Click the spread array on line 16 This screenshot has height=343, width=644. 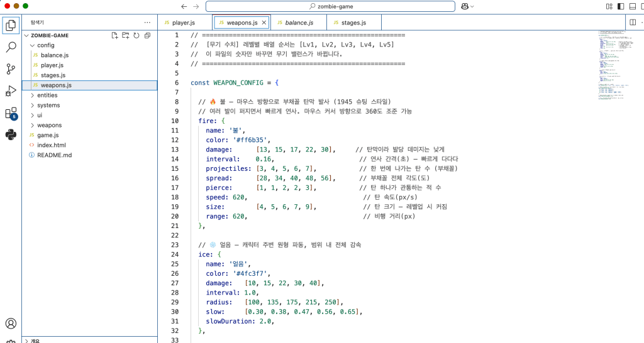[x=296, y=178]
